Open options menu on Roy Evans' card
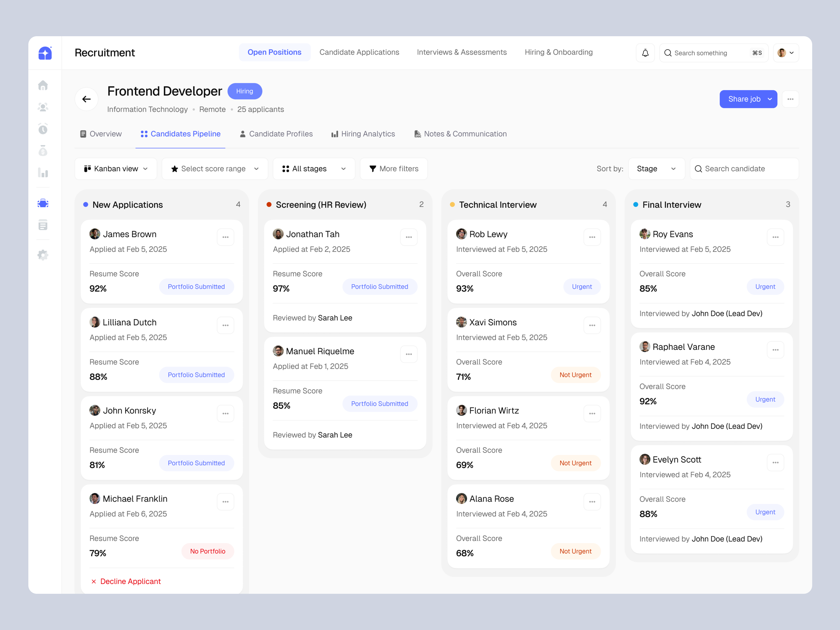The height and width of the screenshot is (630, 840). (x=776, y=237)
